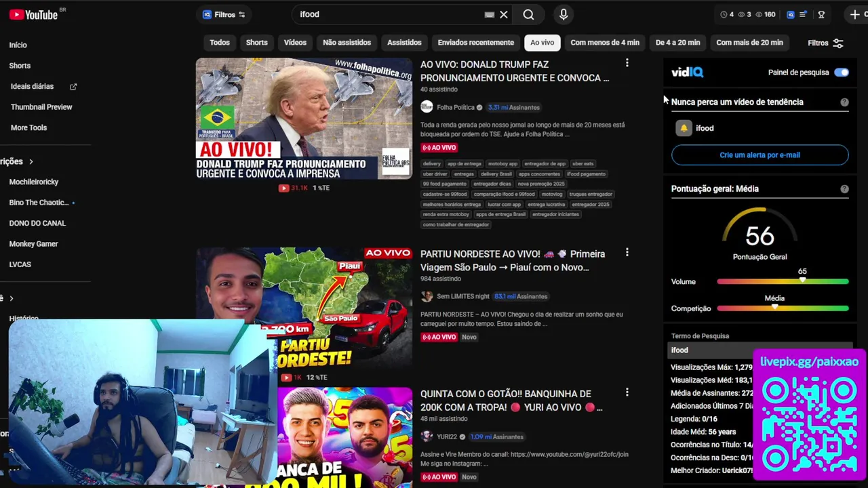Toggle the 'Painel de pesquisa' switch
This screenshot has height=488, width=868.
pyautogui.click(x=842, y=73)
